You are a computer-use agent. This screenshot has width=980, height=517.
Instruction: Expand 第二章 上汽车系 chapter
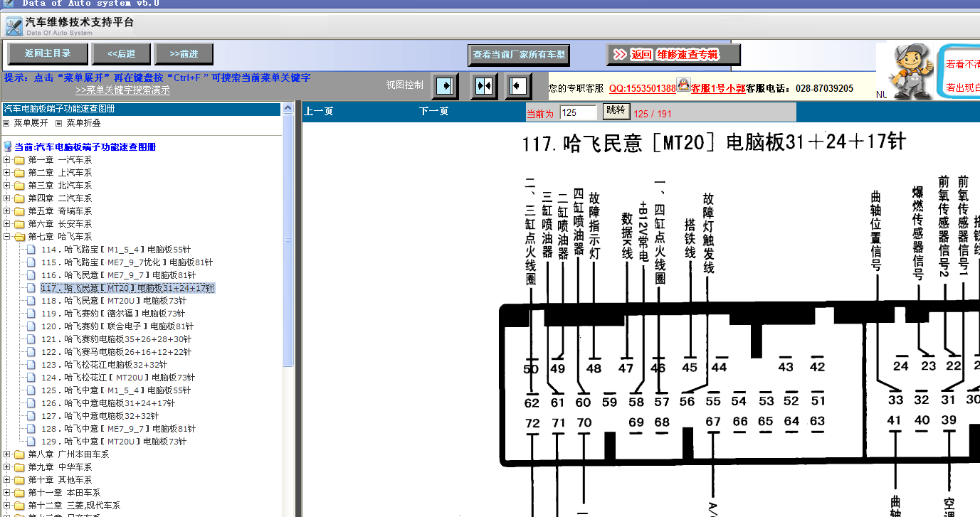(7, 173)
